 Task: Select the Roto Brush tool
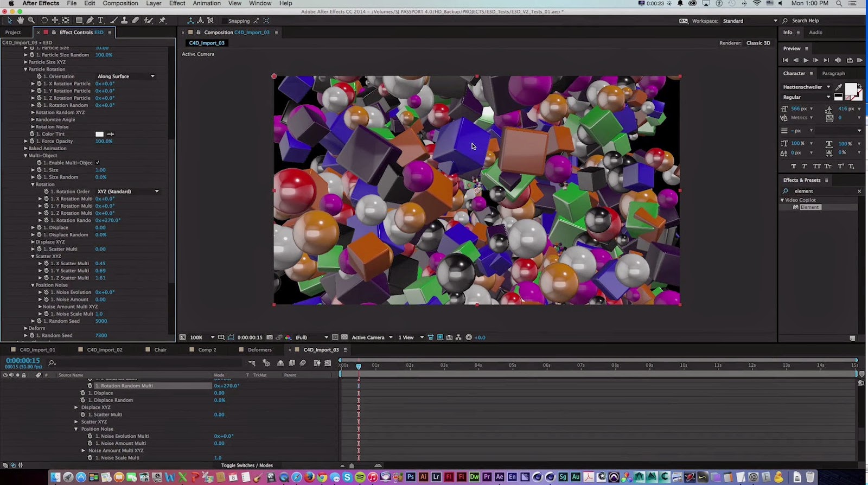[x=149, y=21]
